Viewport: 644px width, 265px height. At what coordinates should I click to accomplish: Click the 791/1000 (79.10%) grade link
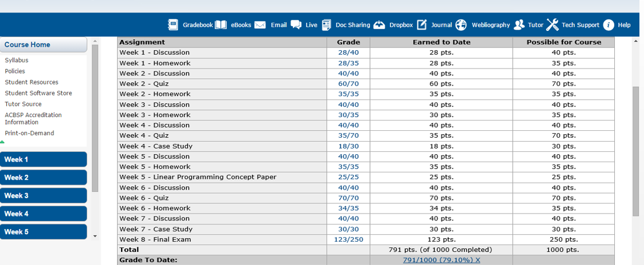click(x=441, y=260)
